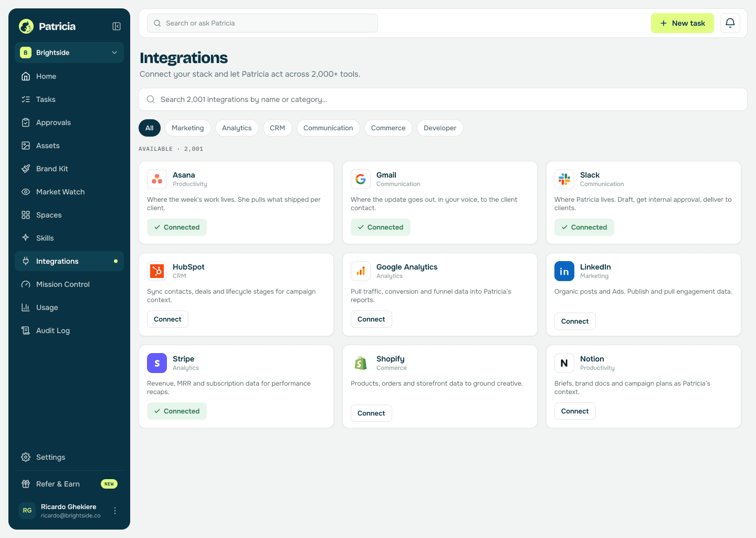Connect the HubSpot integration
This screenshot has height=538, width=756.
pos(167,319)
